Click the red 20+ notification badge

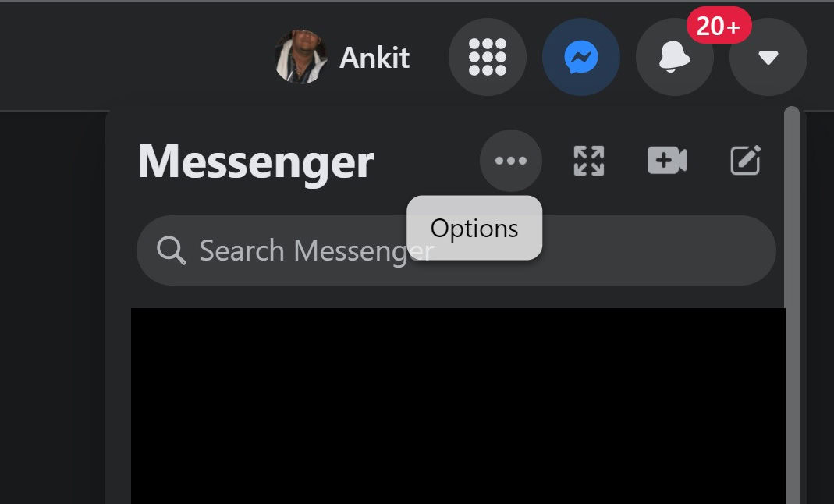click(719, 25)
